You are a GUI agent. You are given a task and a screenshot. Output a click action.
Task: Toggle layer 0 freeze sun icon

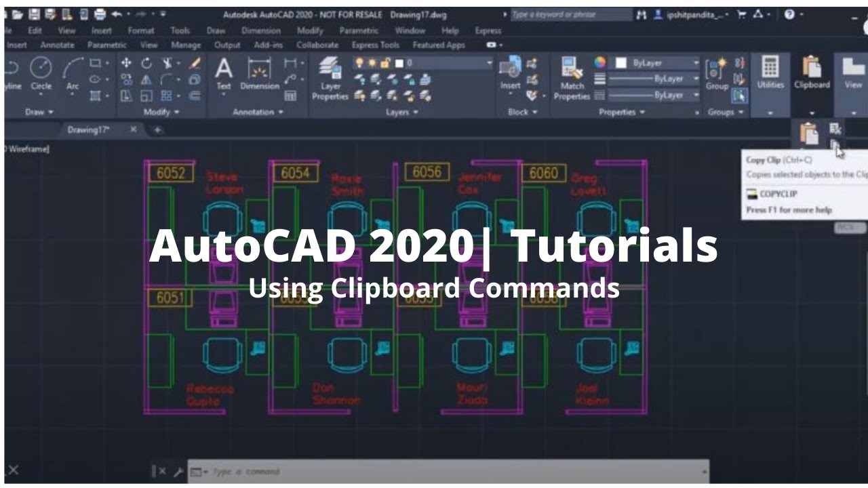pyautogui.click(x=372, y=63)
